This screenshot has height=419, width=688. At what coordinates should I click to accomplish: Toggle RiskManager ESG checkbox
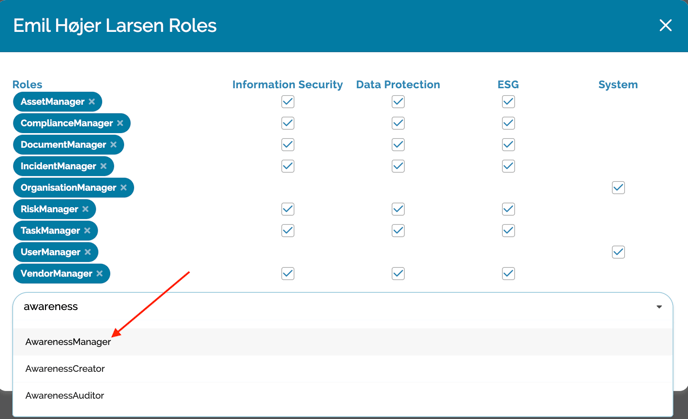pos(508,209)
